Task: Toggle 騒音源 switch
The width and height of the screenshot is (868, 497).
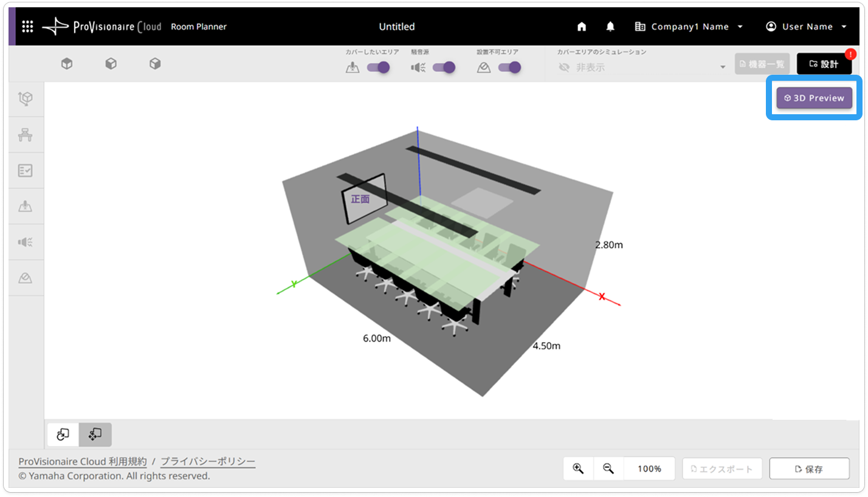Action: tap(444, 67)
